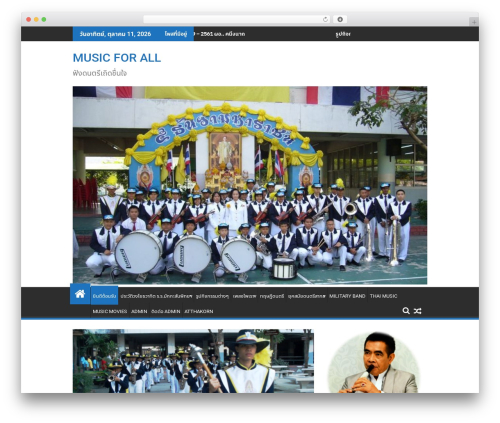The image size is (500, 423).
Task: Open the home icon in navigation bar
Action: click(x=80, y=294)
